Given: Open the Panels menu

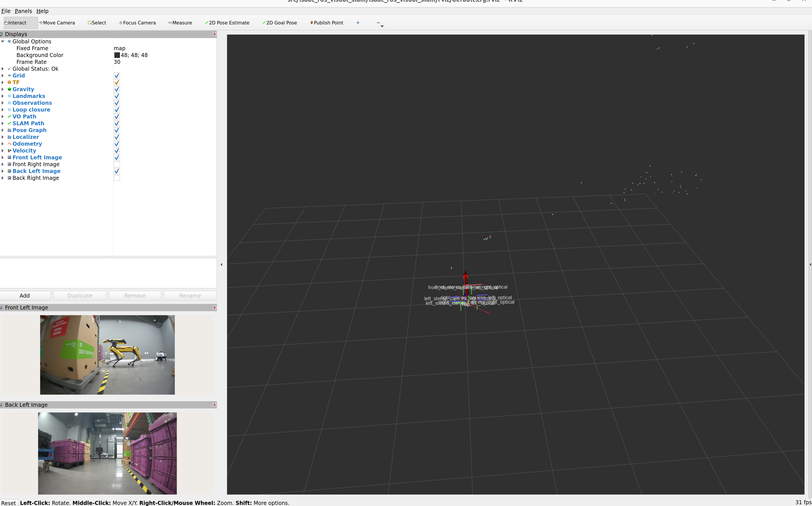Looking at the screenshot, I should 23,11.
